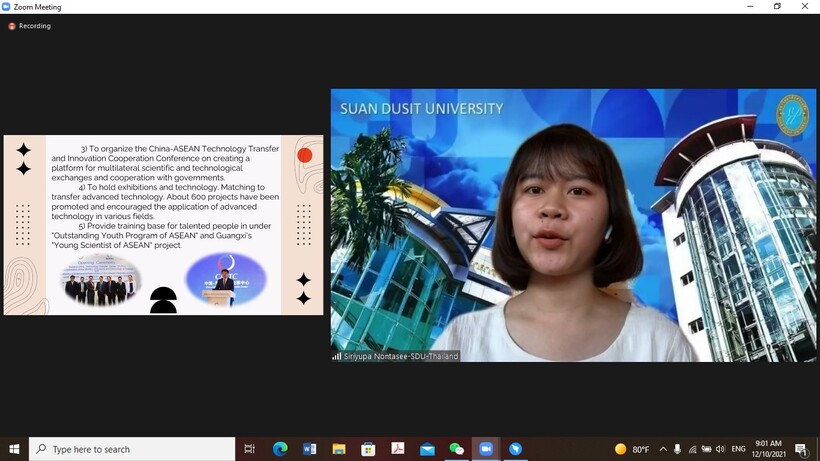Viewport: 820px width, 461px height.
Task: Click the Zoom Meeting logo in title bar
Action: 6,7
